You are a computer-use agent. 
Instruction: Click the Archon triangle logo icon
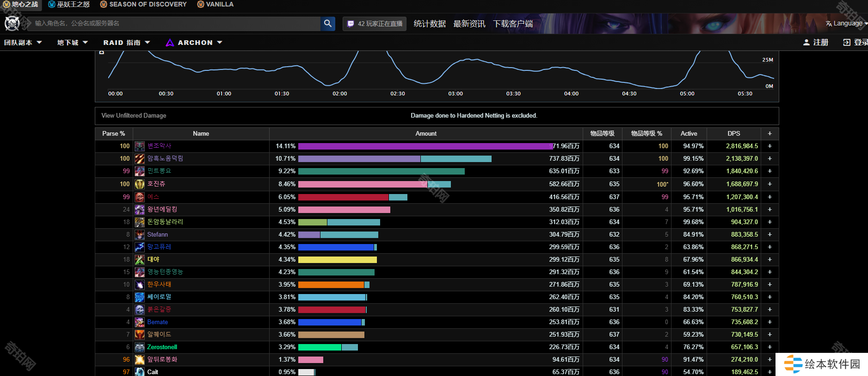pyautogui.click(x=170, y=43)
